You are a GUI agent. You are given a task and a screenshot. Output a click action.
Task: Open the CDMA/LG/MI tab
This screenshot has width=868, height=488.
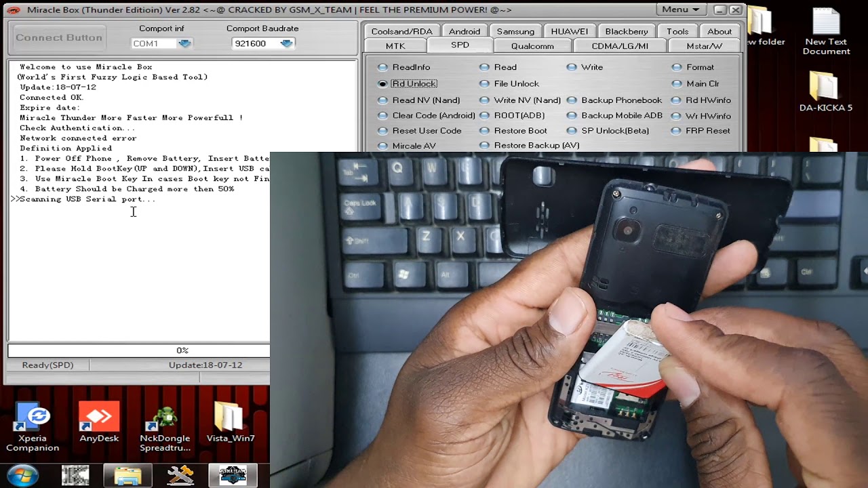pyautogui.click(x=620, y=46)
